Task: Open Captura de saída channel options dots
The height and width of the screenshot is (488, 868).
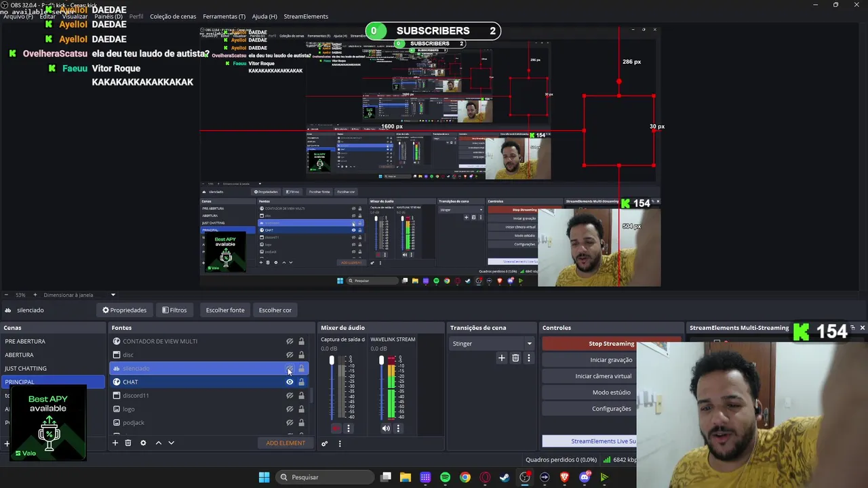Action: coord(349,428)
